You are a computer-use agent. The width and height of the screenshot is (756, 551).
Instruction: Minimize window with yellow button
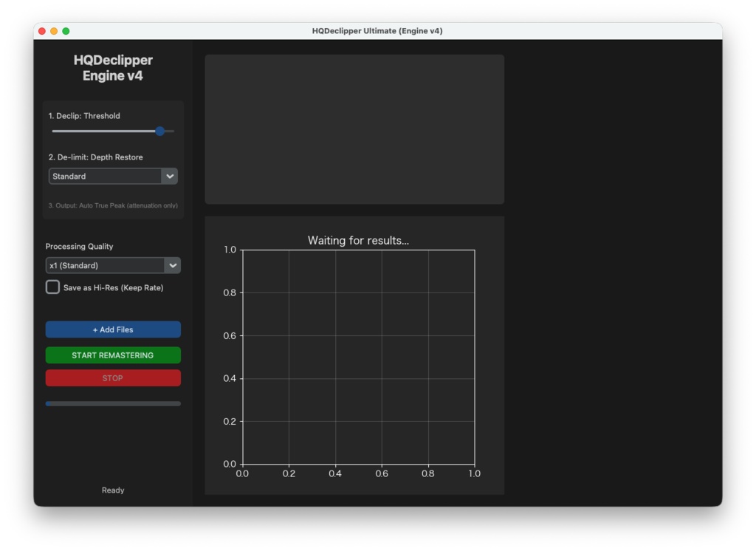click(x=54, y=31)
